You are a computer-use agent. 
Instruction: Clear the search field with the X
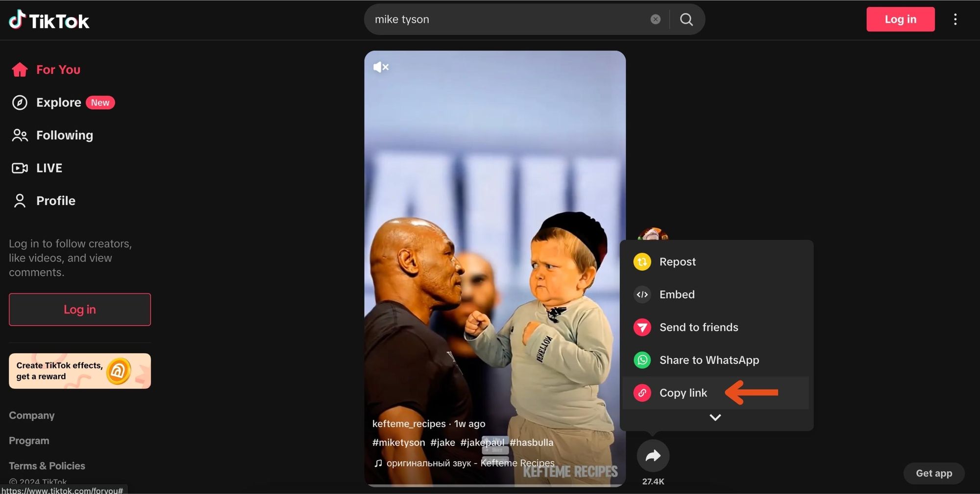[x=655, y=19]
